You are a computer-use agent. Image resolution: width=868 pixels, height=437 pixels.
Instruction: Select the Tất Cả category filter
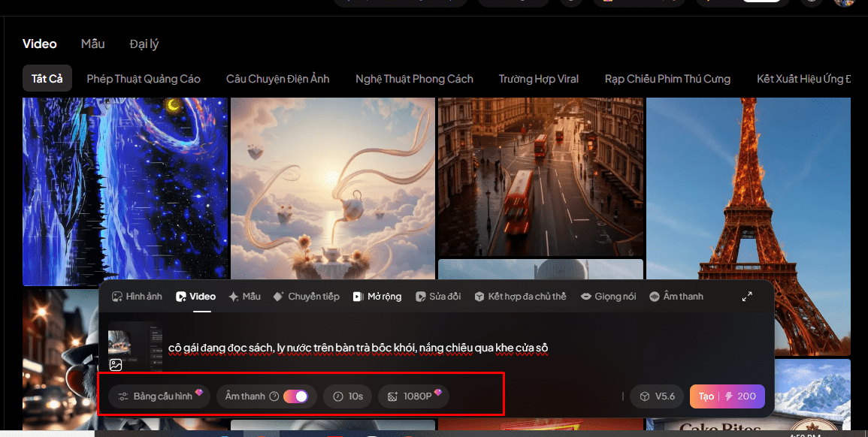pyautogui.click(x=47, y=79)
